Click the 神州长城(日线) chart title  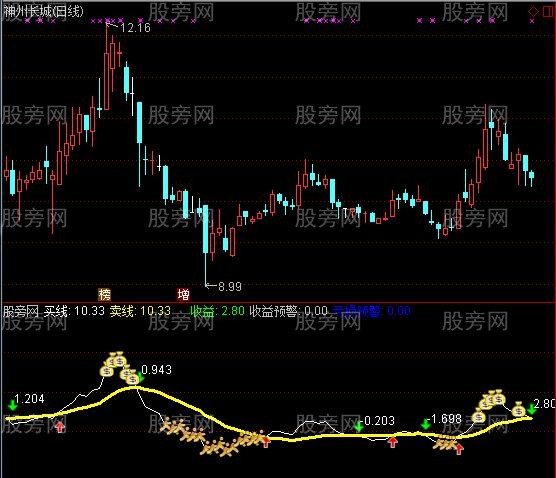tap(43, 12)
